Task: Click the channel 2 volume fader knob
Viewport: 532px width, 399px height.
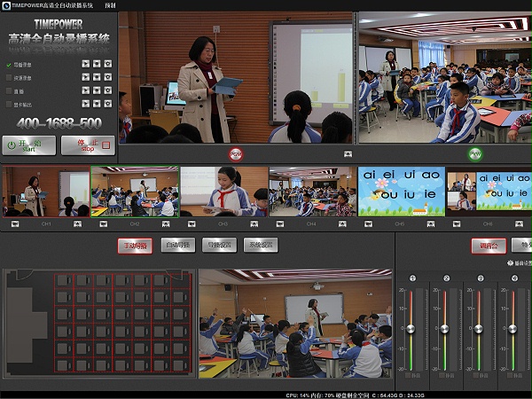Action: (444, 328)
